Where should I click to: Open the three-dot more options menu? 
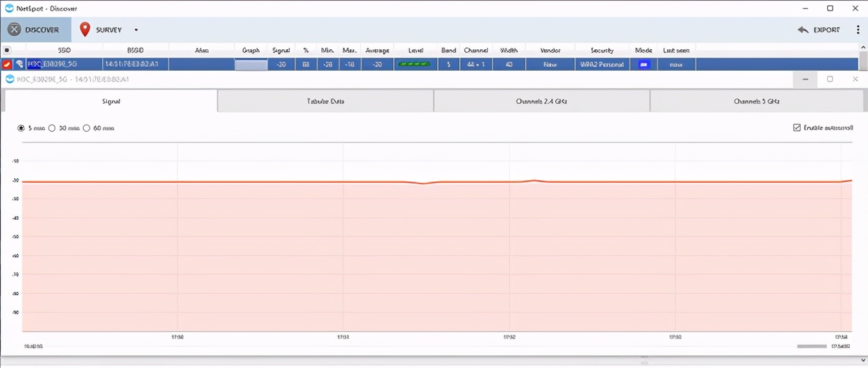click(858, 30)
